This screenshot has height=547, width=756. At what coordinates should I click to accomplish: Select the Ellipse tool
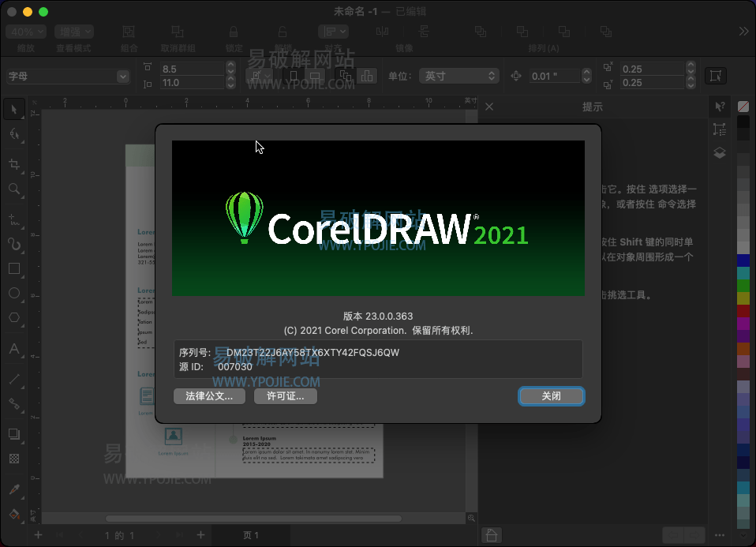[14, 294]
